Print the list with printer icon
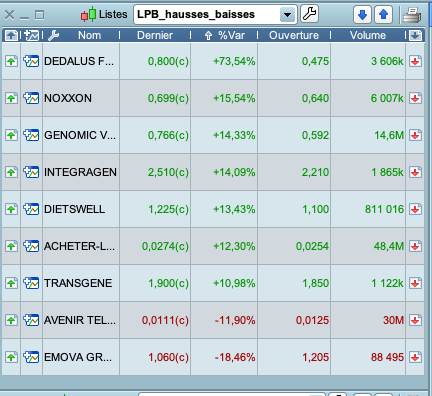Viewport: 432px width, 396px height. 412,15
